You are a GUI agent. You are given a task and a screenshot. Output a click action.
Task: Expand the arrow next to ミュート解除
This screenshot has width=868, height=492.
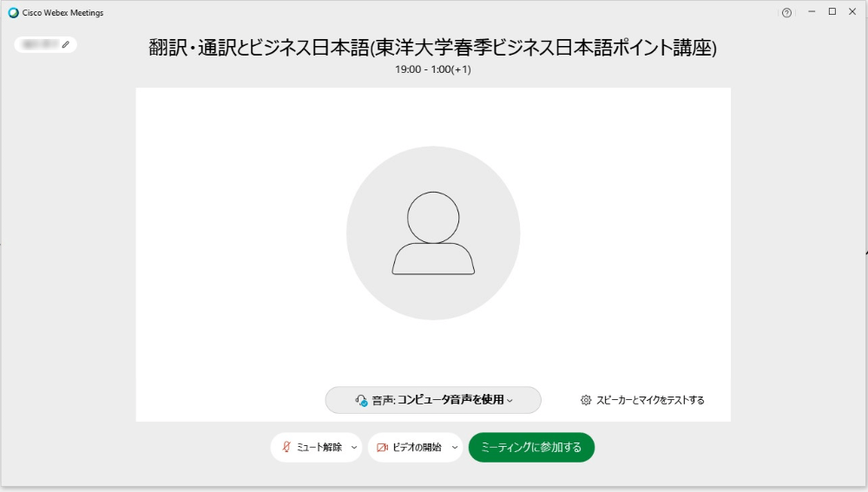(353, 448)
